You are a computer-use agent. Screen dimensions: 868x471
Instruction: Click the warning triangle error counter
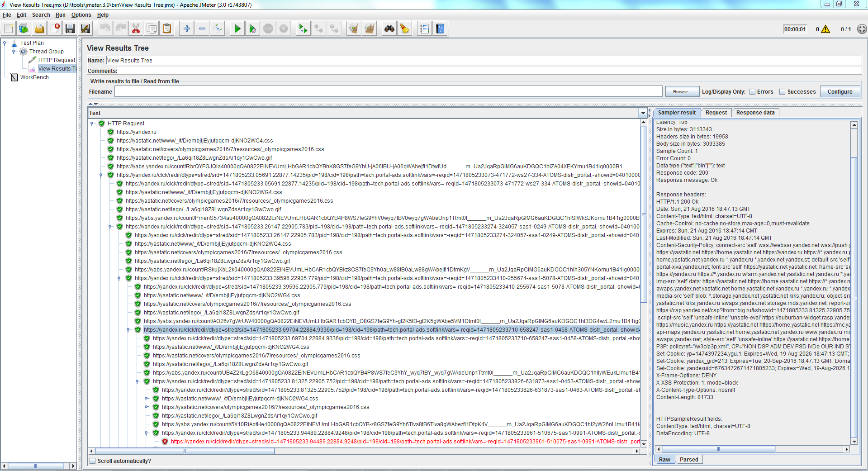(825, 29)
